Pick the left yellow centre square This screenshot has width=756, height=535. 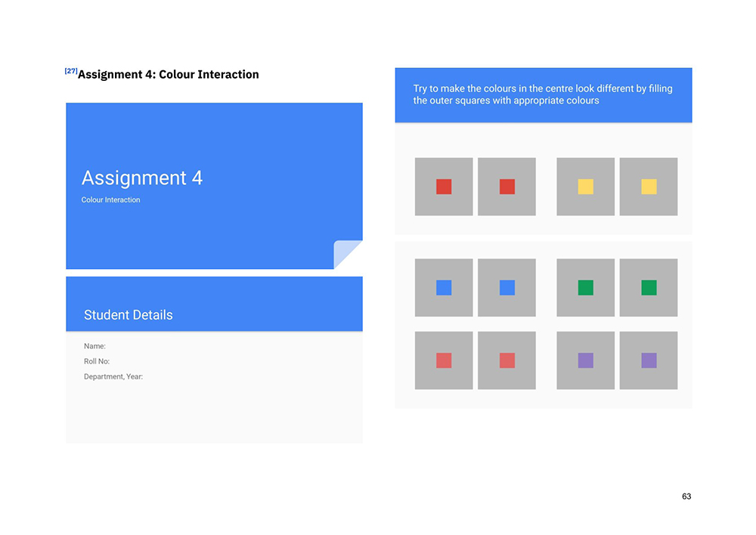pos(585,187)
